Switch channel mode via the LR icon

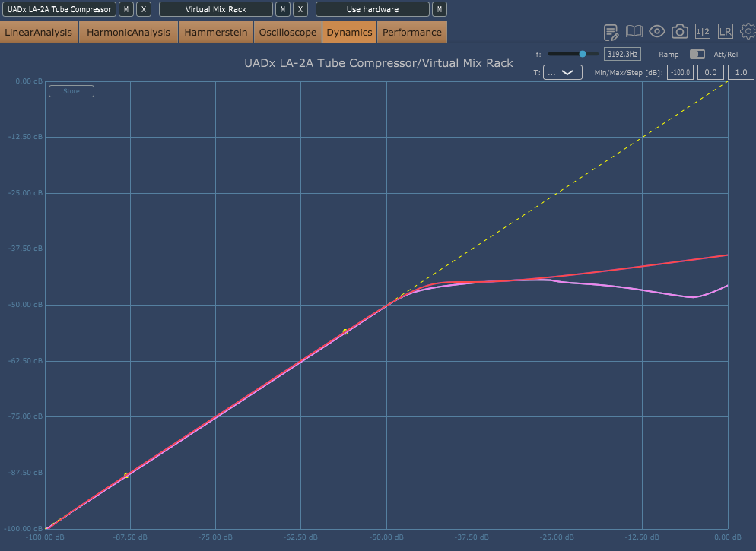pos(725,32)
